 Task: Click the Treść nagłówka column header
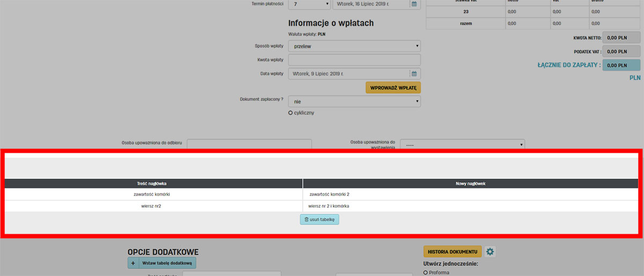coord(154,183)
